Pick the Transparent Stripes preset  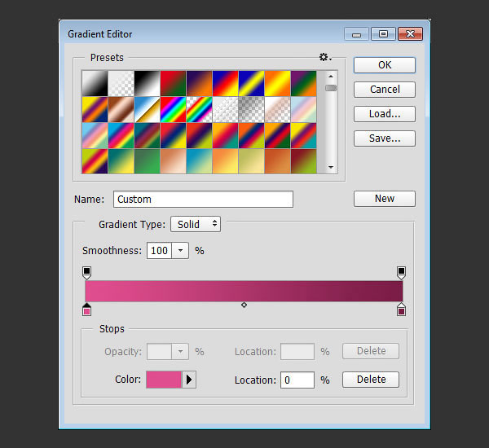tap(225, 109)
